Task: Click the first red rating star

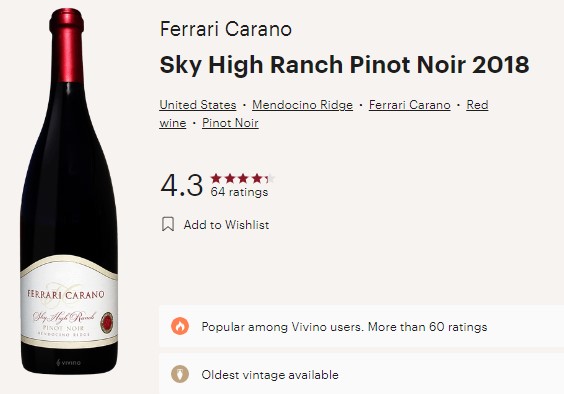Action: pos(216,178)
